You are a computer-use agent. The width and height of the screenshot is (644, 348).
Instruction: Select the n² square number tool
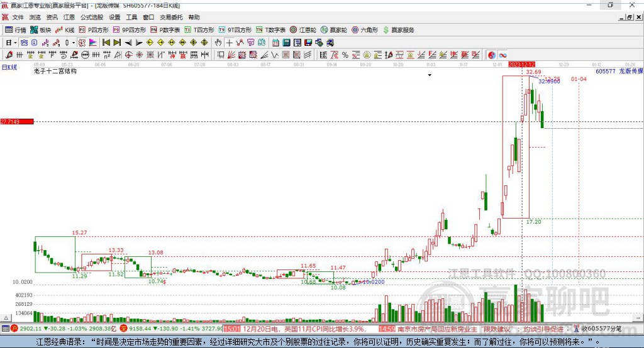click(x=107, y=55)
